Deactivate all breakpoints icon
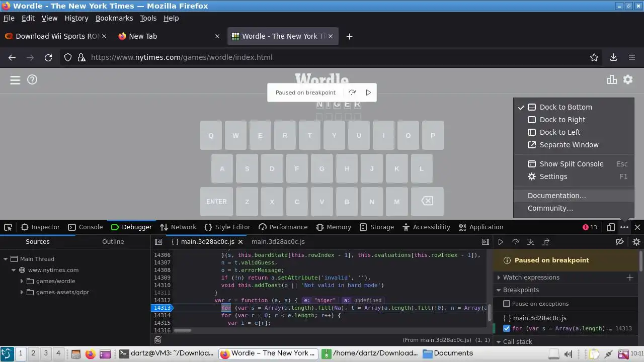 [620, 242]
